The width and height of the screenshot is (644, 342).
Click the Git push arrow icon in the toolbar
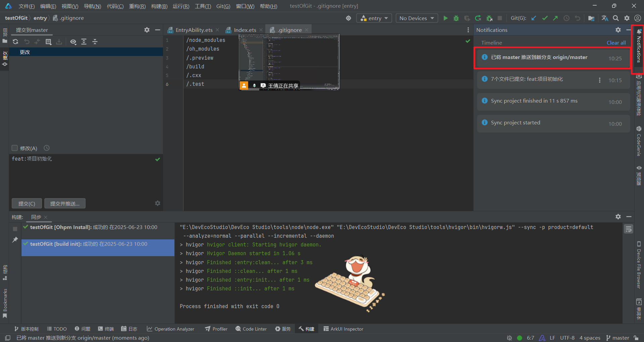555,18
